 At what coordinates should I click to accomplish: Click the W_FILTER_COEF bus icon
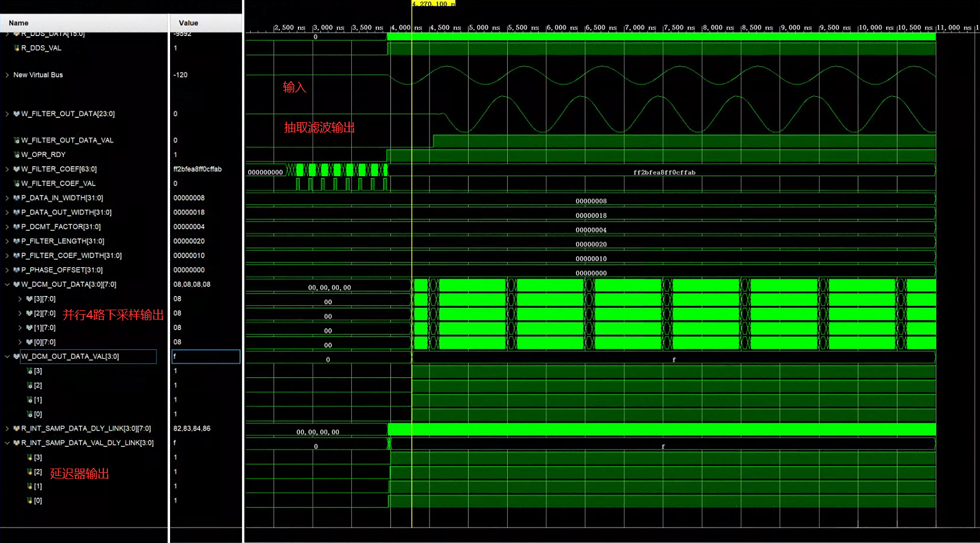[17, 169]
